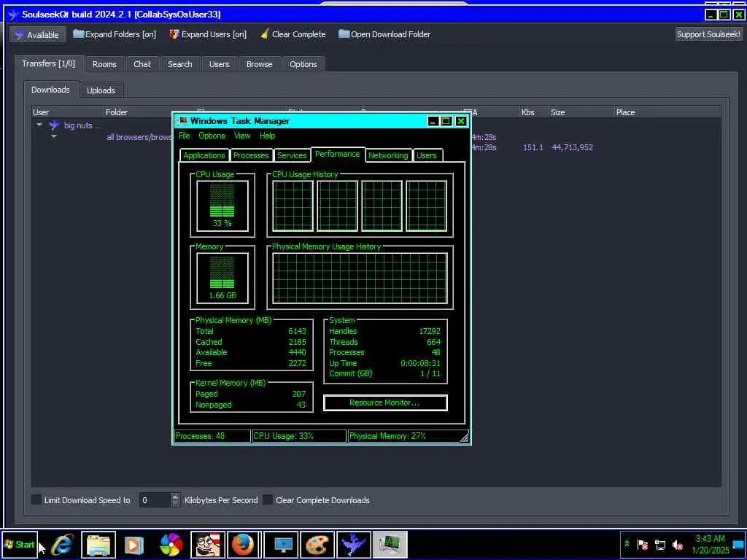Click the Place column header
Image resolution: width=747 pixels, height=560 pixels.
(667, 112)
